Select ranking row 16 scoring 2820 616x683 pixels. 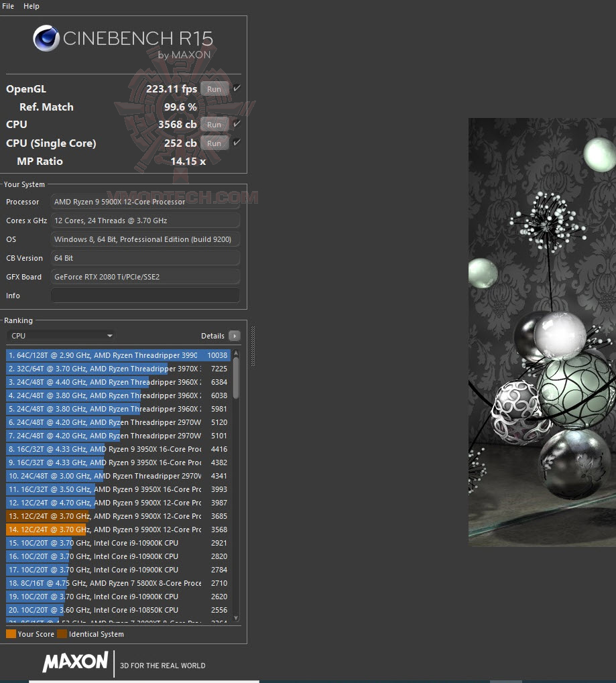click(118, 557)
